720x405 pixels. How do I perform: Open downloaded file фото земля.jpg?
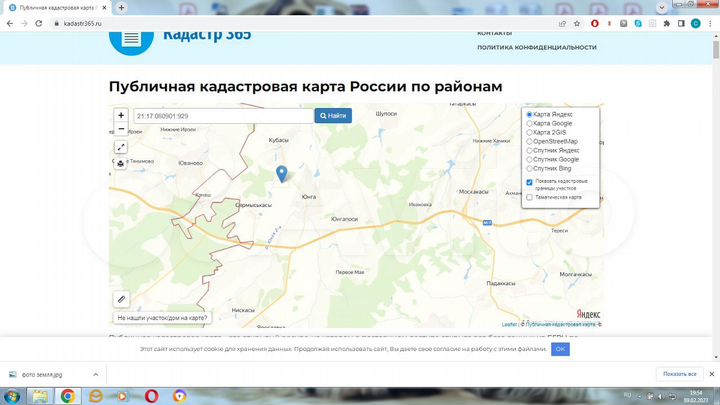click(x=42, y=375)
